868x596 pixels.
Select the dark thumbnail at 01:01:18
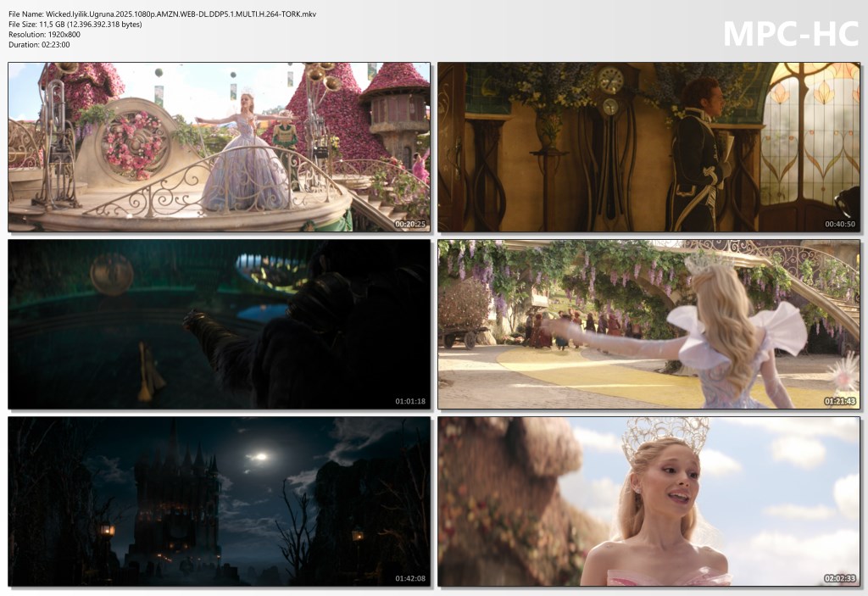(x=219, y=324)
